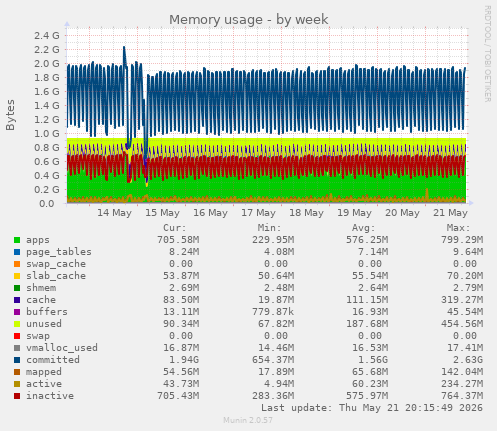Image resolution: width=497 pixels, height=431 pixels.
Task: Select the 'active' legend label
Action: (x=44, y=384)
